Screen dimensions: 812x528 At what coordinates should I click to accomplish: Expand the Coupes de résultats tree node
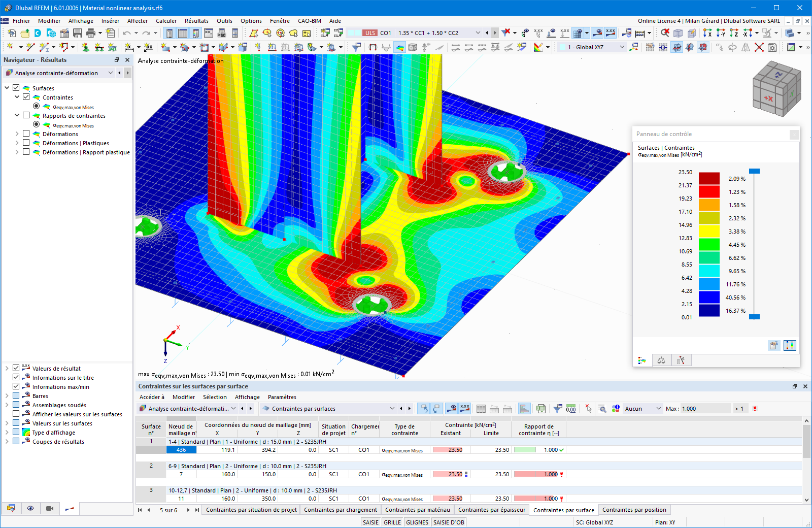(x=7, y=442)
